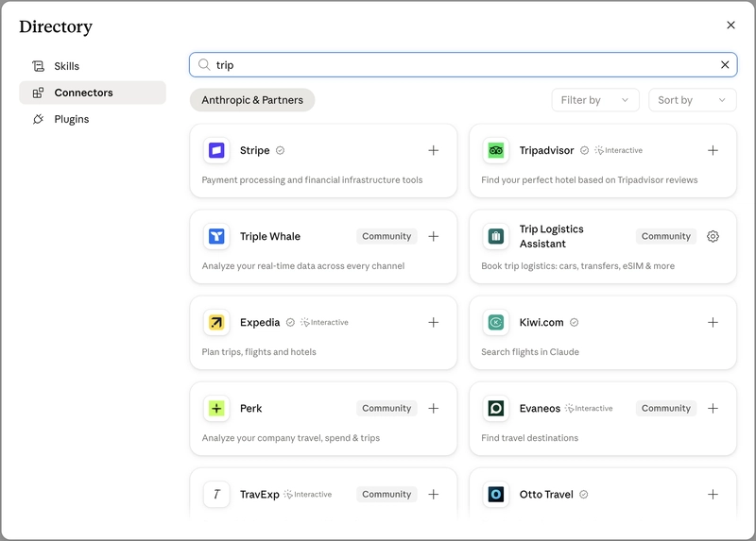756x541 pixels.
Task: Toggle the Anthropic & Partners filter chip
Action: [252, 100]
